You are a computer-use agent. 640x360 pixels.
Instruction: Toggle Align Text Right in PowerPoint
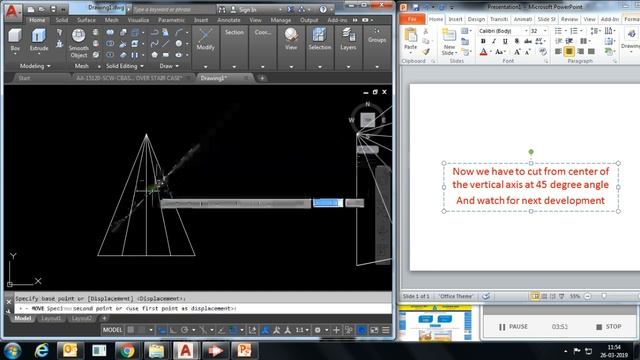tap(580, 51)
